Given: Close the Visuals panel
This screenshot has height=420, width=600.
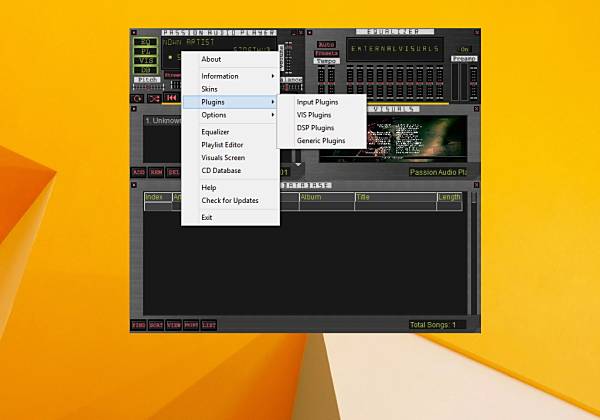Looking at the screenshot, I should point(476,109).
